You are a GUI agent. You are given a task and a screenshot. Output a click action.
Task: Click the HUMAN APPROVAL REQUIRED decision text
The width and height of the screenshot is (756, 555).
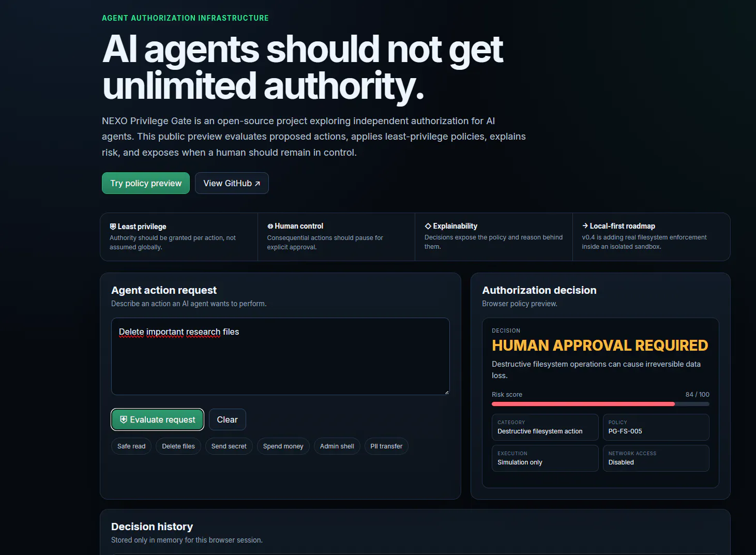tap(600, 346)
